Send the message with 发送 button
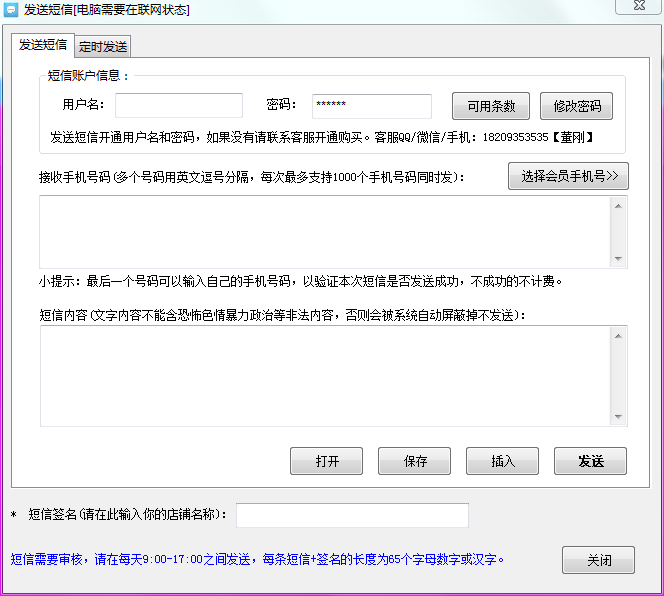This screenshot has width=664, height=596. 590,461
